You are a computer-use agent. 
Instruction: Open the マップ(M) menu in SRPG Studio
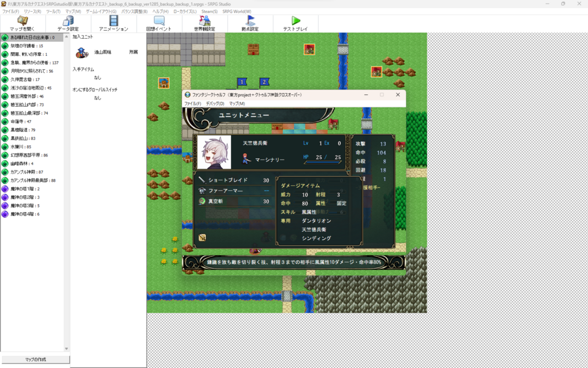pos(73,12)
